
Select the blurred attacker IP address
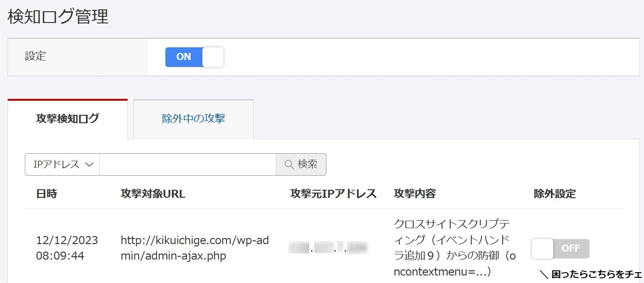coord(328,248)
